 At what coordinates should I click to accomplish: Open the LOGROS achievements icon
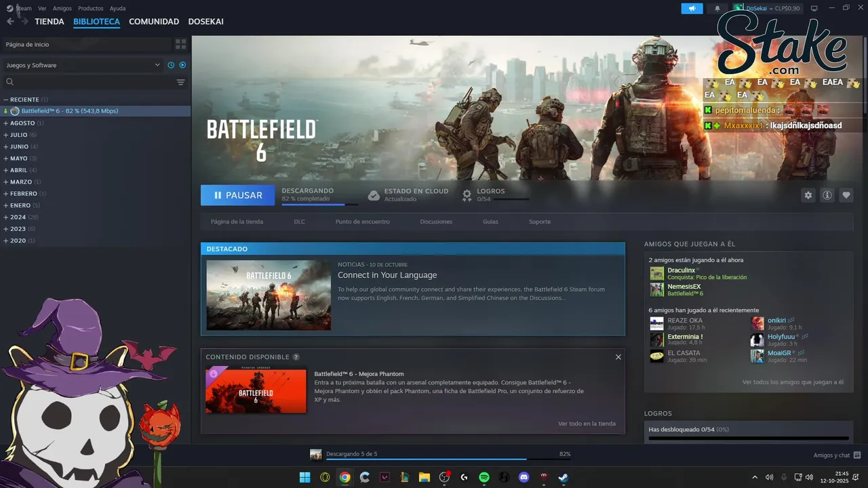(x=467, y=195)
